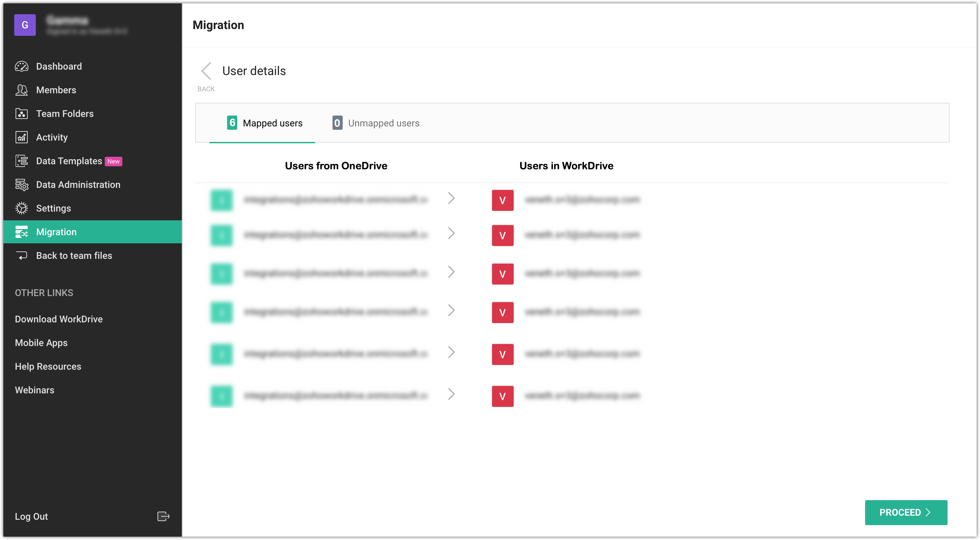Click the Settings gear icon
The image size is (980, 540).
pos(21,208)
